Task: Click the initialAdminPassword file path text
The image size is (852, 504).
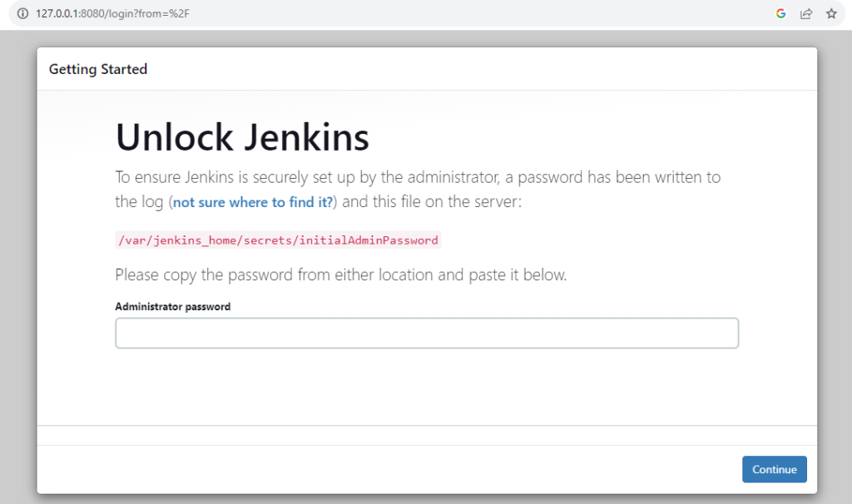Action: click(277, 240)
